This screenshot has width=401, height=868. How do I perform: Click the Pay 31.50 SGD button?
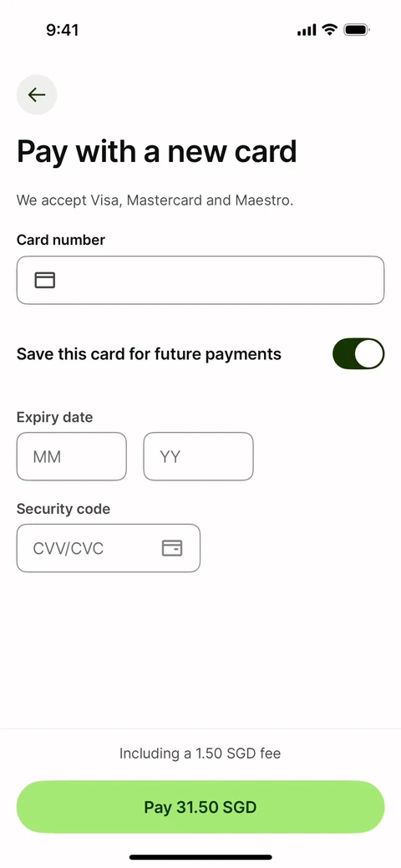(200, 806)
